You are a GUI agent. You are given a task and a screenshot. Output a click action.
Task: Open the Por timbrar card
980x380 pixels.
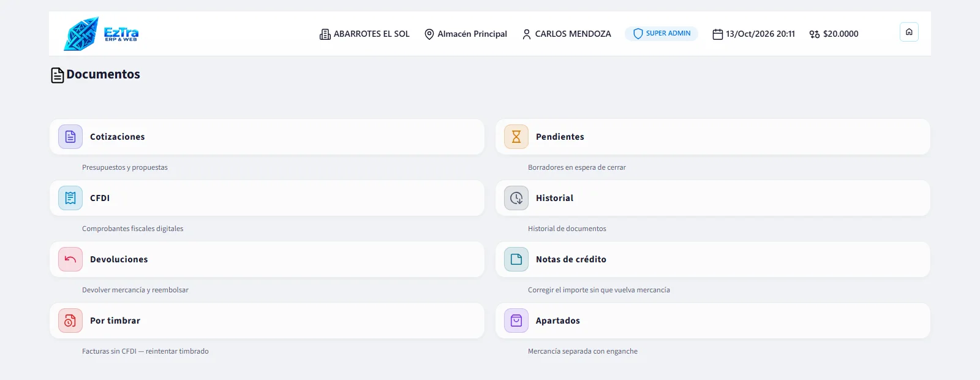click(x=267, y=321)
